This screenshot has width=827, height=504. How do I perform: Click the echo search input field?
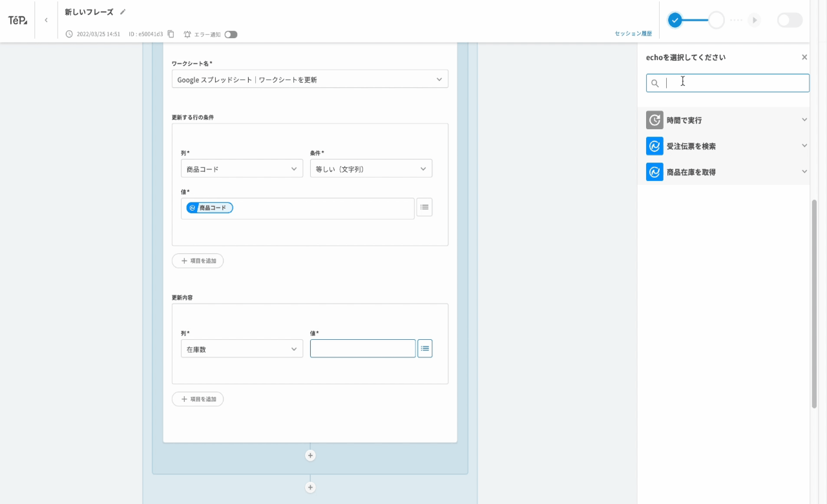[735, 83]
